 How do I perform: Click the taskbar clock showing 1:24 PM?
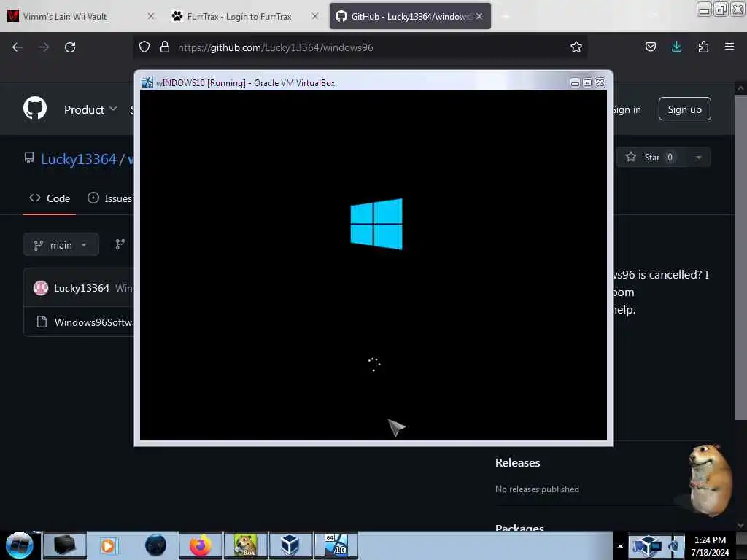pyautogui.click(x=710, y=545)
